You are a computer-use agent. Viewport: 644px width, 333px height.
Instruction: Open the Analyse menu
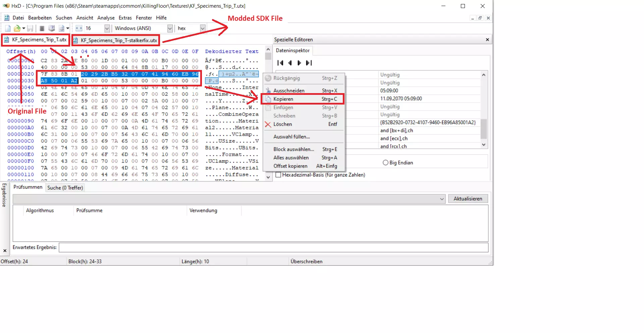point(106,18)
